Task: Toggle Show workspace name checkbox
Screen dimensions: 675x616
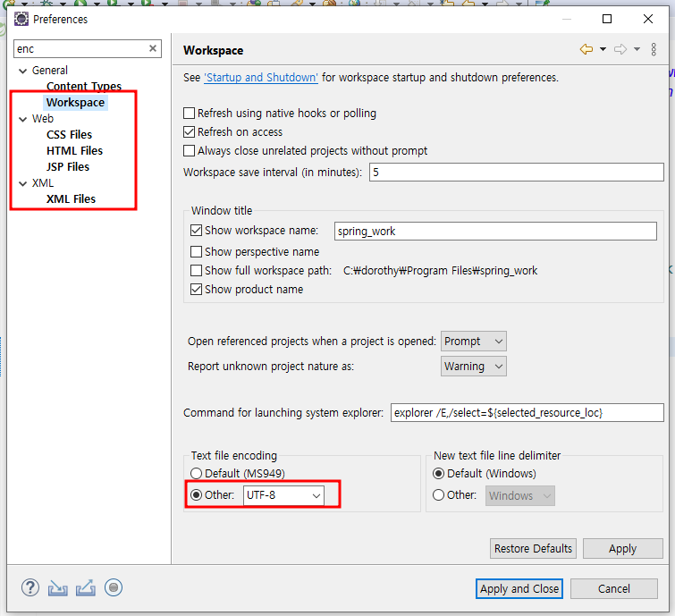Action: pyautogui.click(x=197, y=231)
